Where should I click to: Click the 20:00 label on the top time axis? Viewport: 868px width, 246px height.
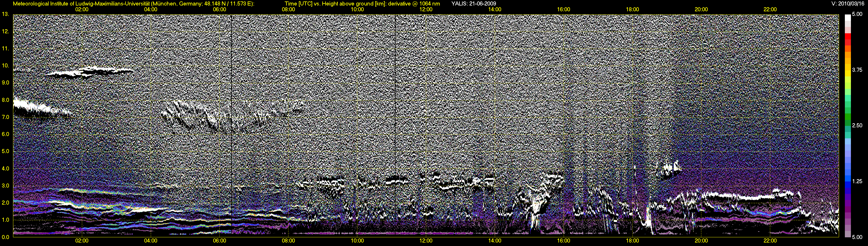(701, 10)
